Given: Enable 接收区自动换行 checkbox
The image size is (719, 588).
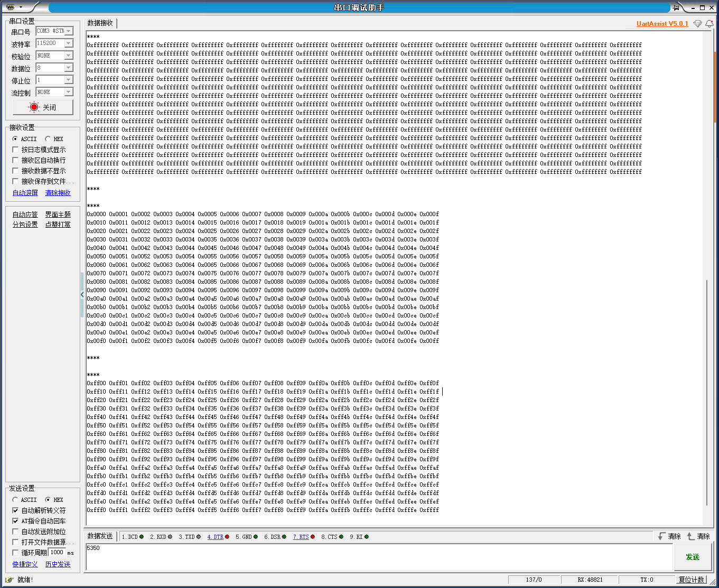Looking at the screenshot, I should pos(15,160).
